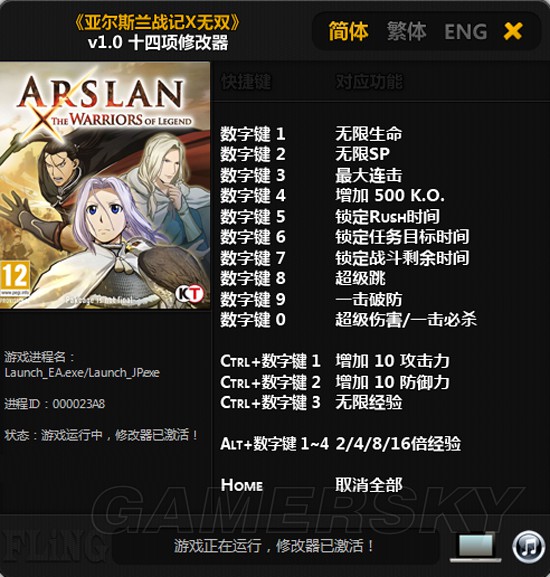550x577 pixels.
Task: Switch language to 繁体
Action: click(x=407, y=31)
